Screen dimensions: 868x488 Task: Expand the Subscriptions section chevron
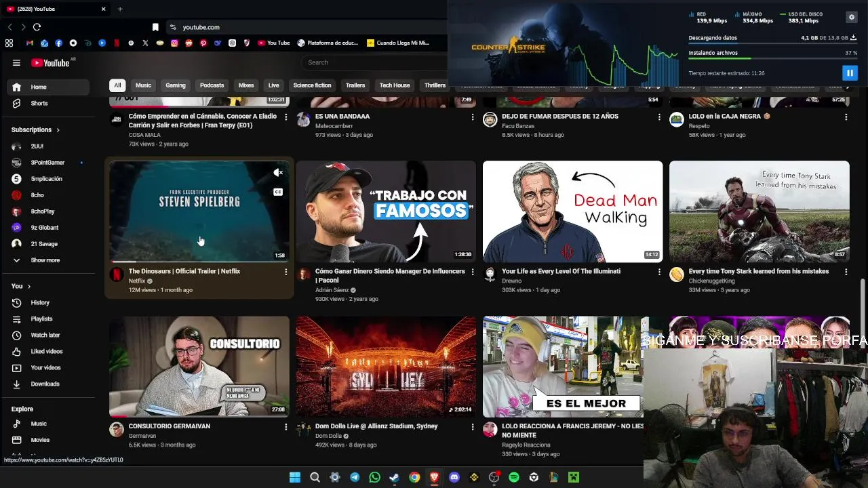[58, 130]
